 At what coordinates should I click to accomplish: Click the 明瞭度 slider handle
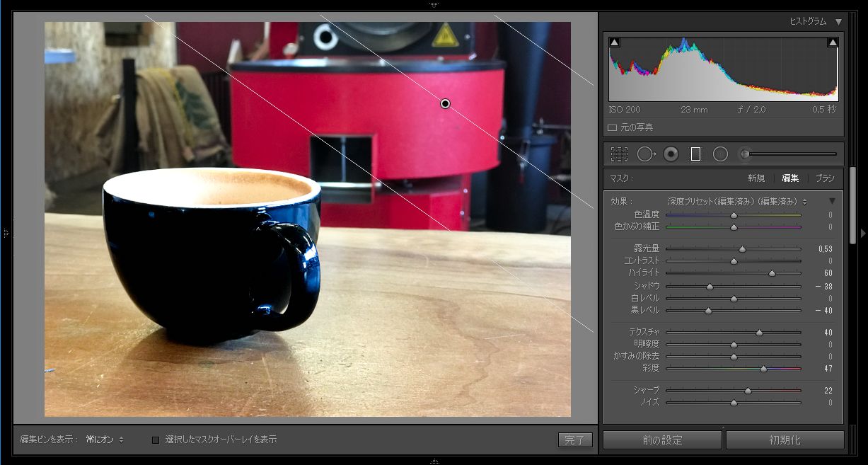tap(734, 345)
